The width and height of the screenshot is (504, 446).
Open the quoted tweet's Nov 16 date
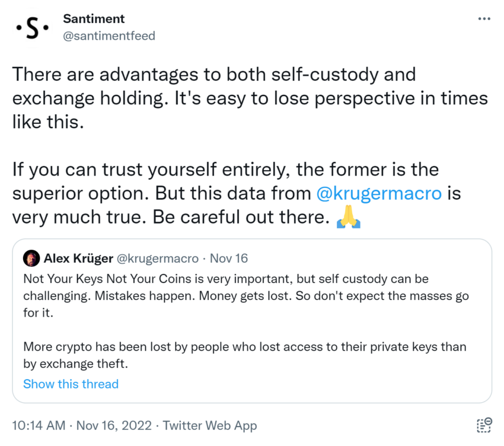click(229, 259)
